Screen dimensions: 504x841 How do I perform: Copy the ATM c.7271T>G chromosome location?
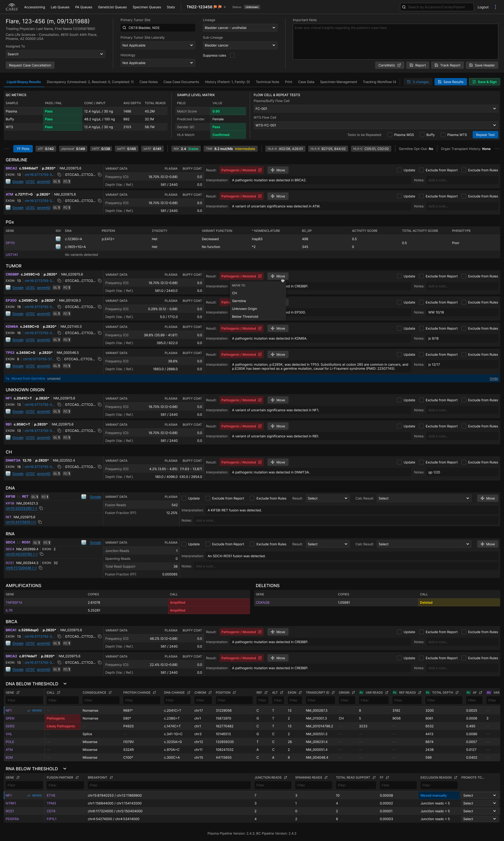59,201
